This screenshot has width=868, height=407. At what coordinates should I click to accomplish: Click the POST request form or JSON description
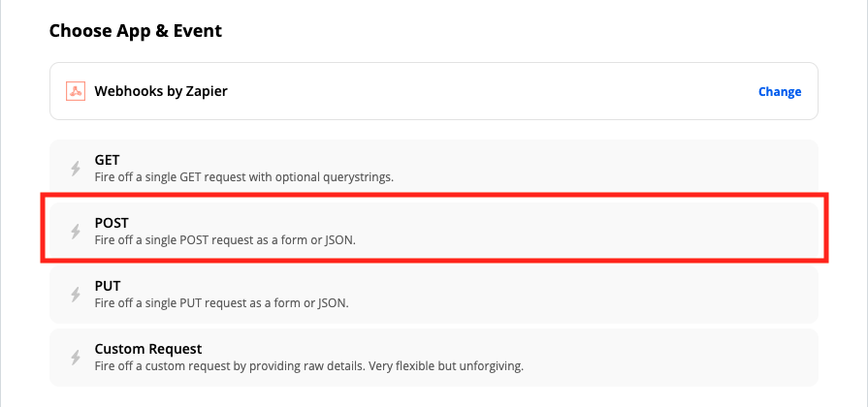(225, 240)
